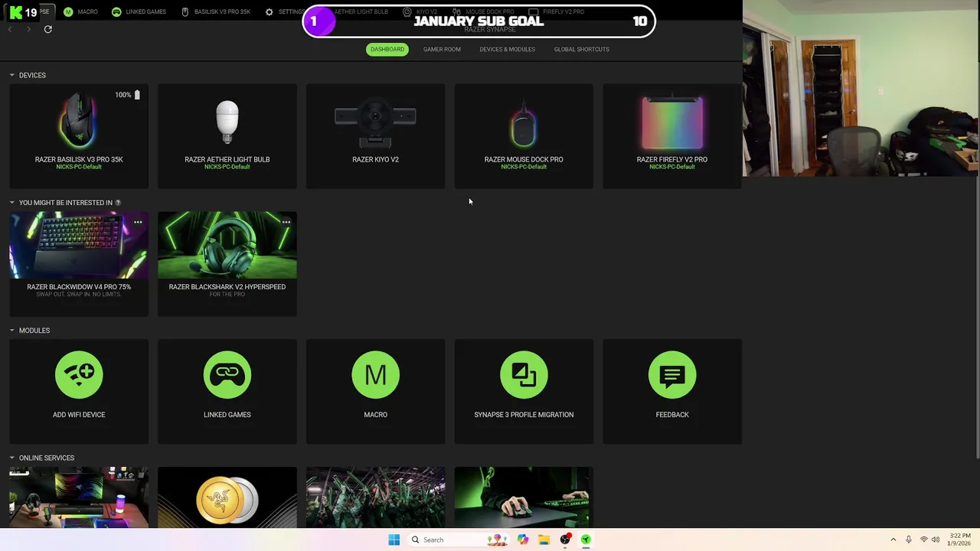Collapse the Online Services section
980x551 pixels.
(x=12, y=458)
